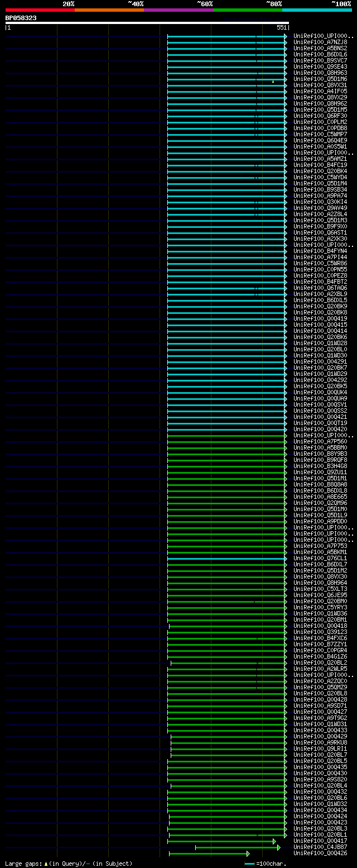Click the UniRef100_A4IF05 label
The image size is (357, 868).
click(320, 91)
